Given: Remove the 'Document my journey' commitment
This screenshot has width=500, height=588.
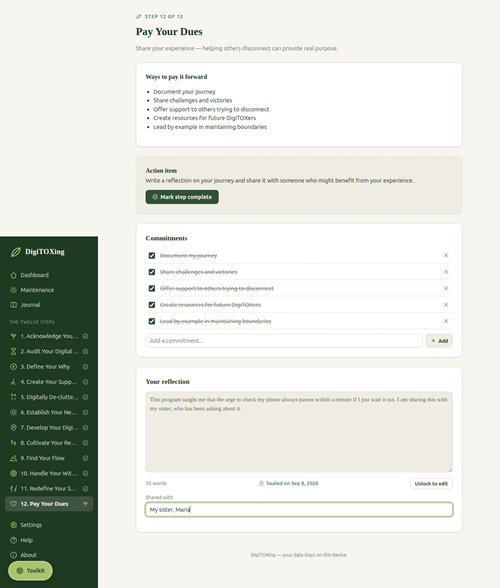Looking at the screenshot, I should coord(446,255).
